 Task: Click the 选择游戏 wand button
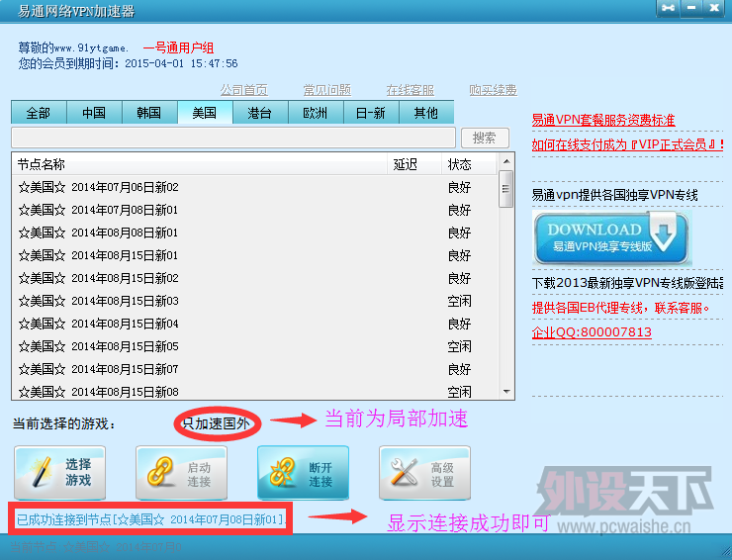click(x=59, y=472)
